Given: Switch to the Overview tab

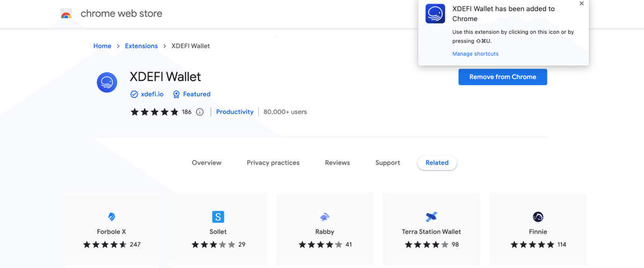Looking at the screenshot, I should pos(207,163).
